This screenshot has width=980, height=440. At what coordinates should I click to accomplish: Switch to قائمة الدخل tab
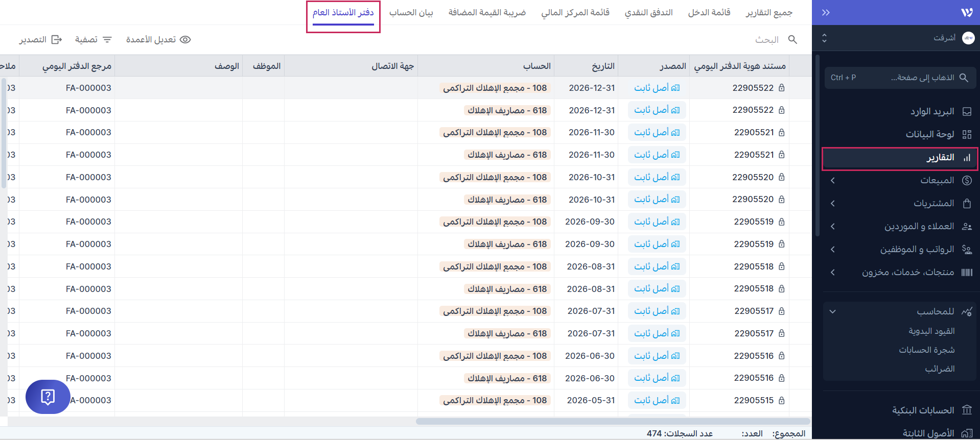(x=709, y=12)
